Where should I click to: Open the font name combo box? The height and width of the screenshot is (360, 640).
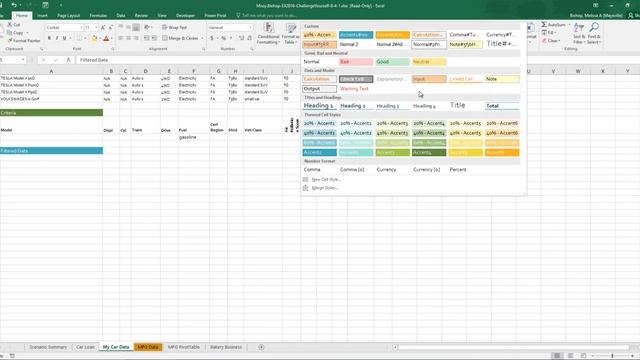tap(64, 27)
